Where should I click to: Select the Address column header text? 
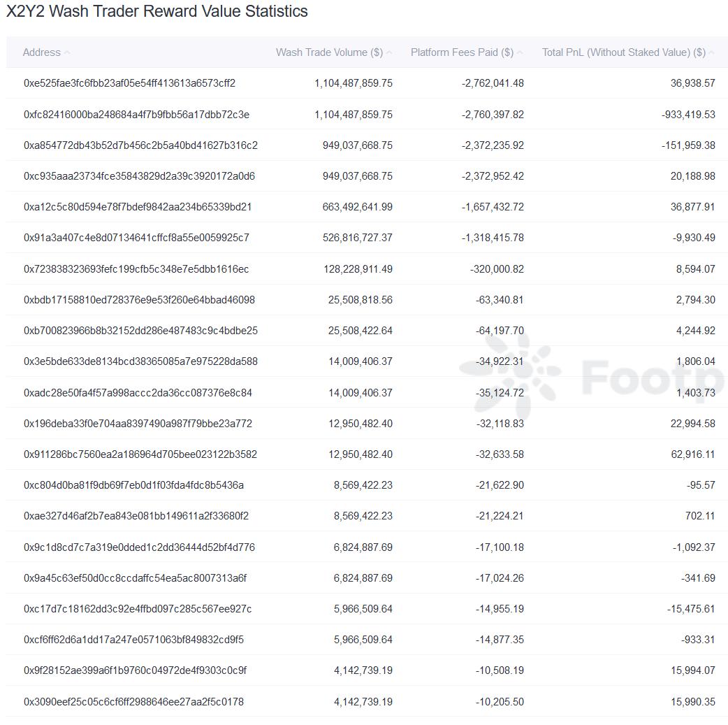click(41, 52)
